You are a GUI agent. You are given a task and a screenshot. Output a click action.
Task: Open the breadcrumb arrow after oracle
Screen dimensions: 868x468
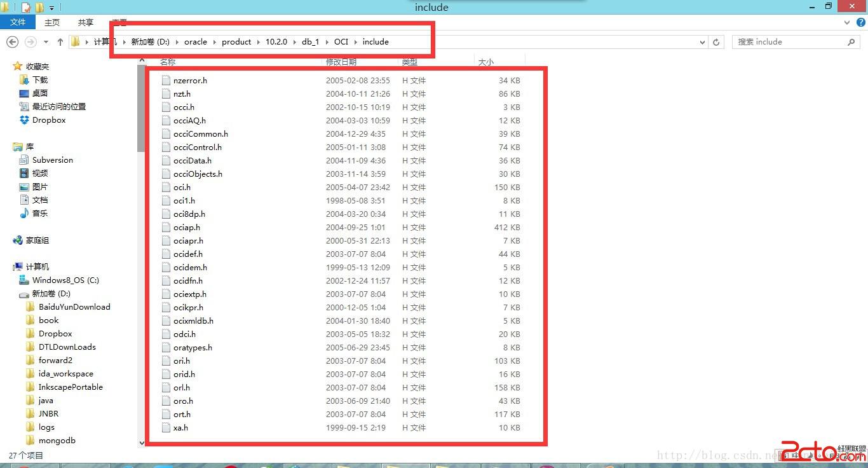215,42
